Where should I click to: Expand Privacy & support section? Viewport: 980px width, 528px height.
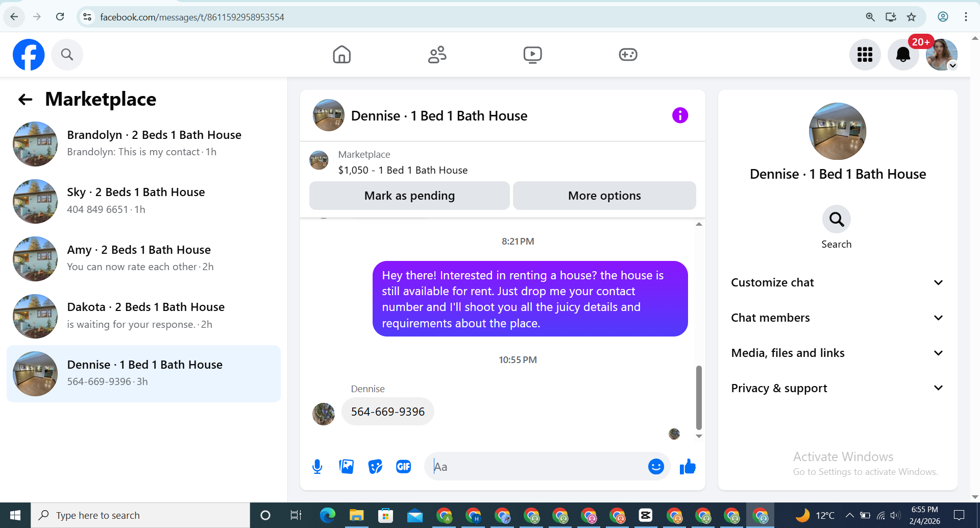(x=837, y=388)
